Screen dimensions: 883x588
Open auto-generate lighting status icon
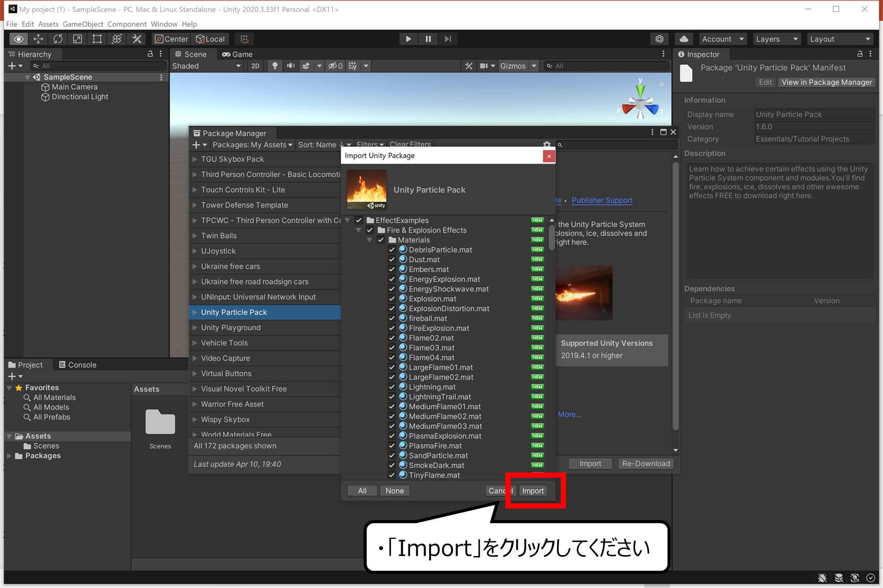[x=855, y=578]
